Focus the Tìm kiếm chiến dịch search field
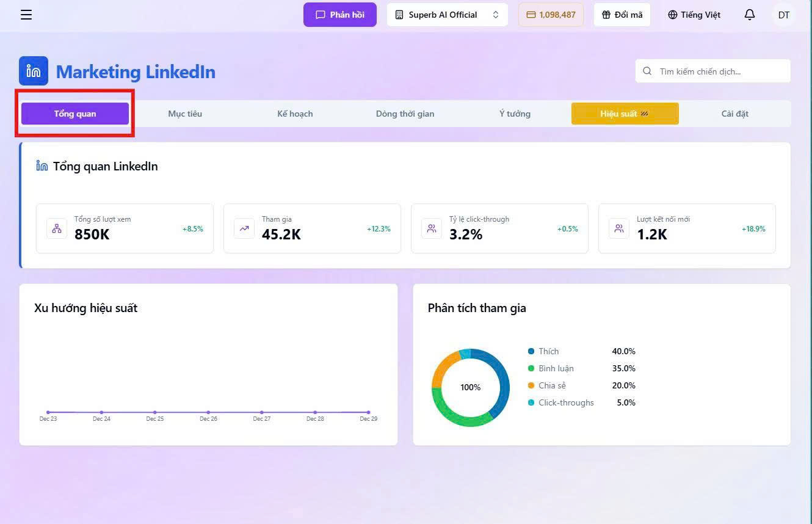This screenshot has width=812, height=524. point(713,71)
